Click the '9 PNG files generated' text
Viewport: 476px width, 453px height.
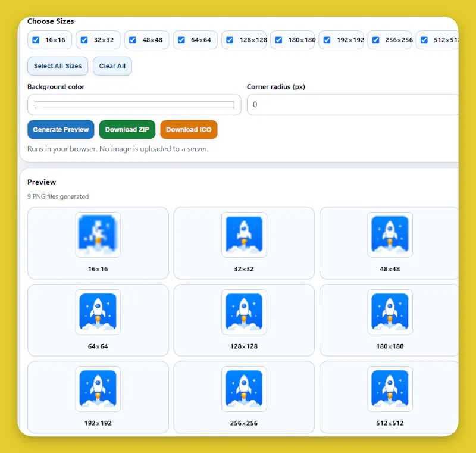point(58,196)
